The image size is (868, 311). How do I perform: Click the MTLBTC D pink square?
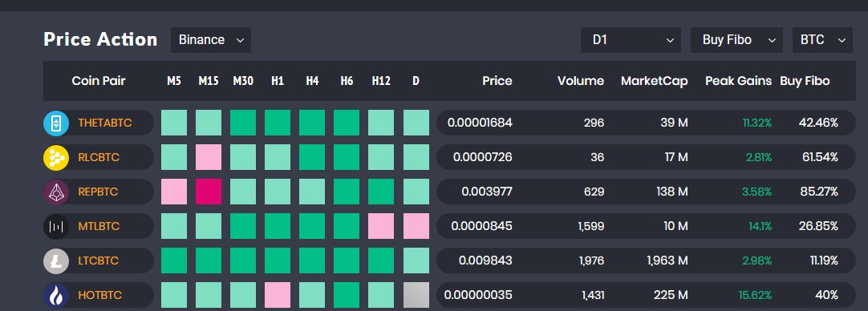pyautogui.click(x=416, y=226)
